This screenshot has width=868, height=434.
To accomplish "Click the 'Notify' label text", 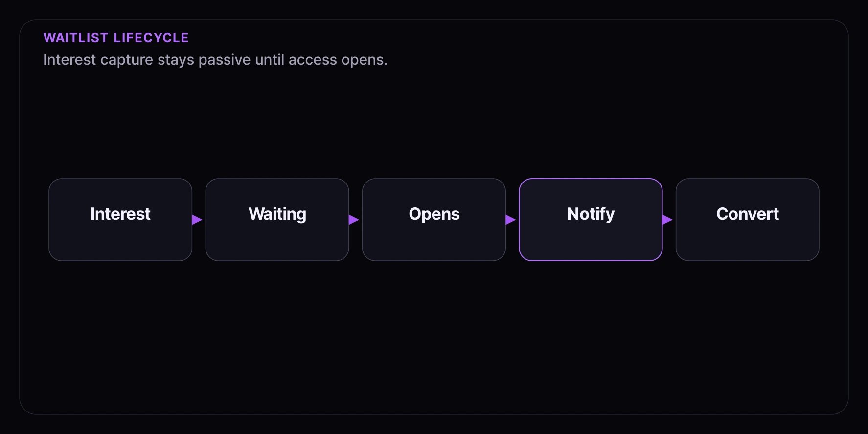I will (591, 214).
